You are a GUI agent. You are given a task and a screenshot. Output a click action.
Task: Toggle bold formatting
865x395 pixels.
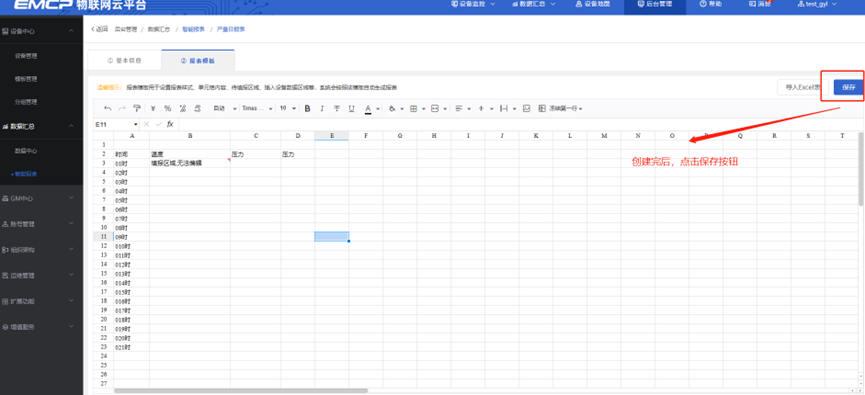307,109
